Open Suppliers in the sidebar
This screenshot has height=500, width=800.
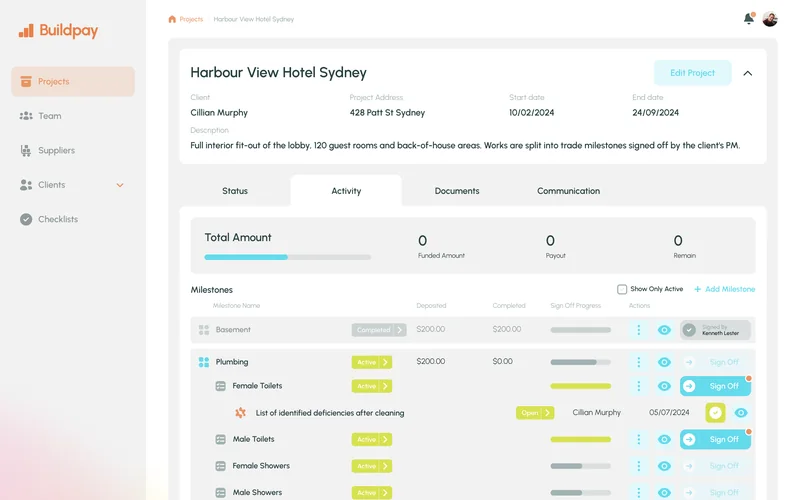(x=73, y=151)
